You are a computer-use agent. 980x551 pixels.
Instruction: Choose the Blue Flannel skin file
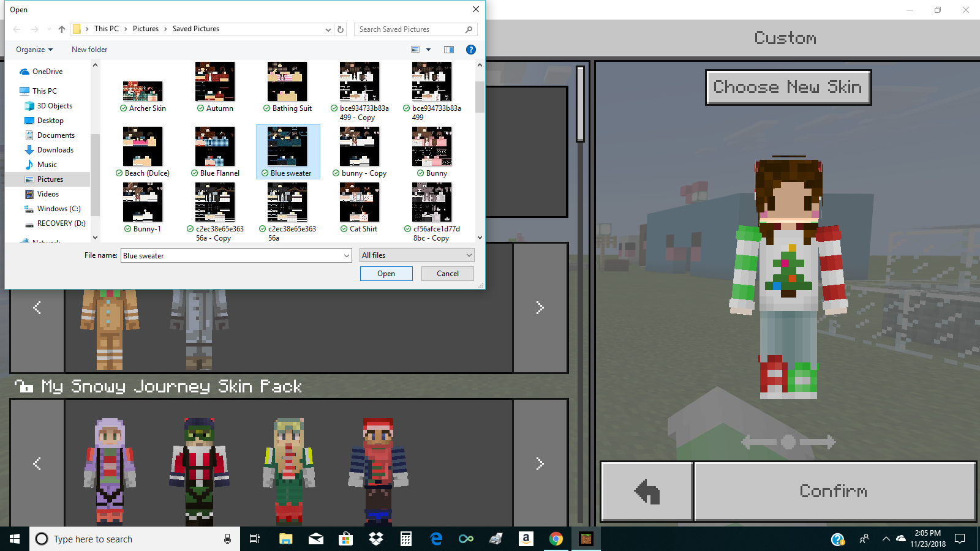(x=215, y=152)
